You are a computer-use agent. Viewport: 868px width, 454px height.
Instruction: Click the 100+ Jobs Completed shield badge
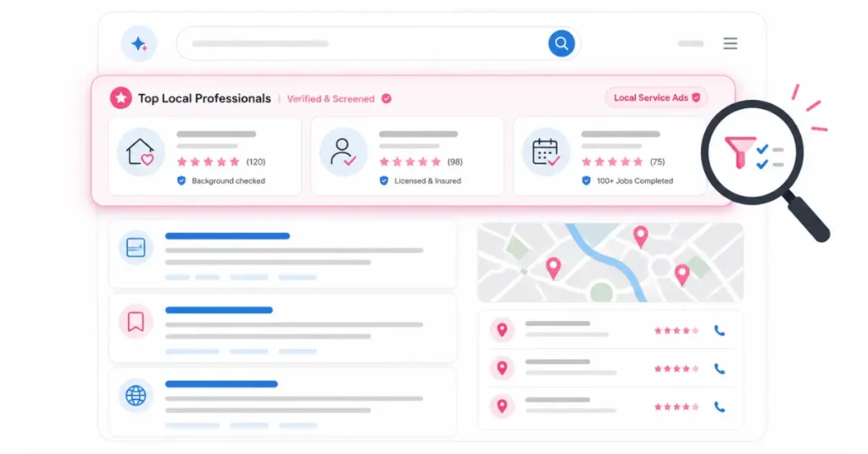click(x=628, y=180)
